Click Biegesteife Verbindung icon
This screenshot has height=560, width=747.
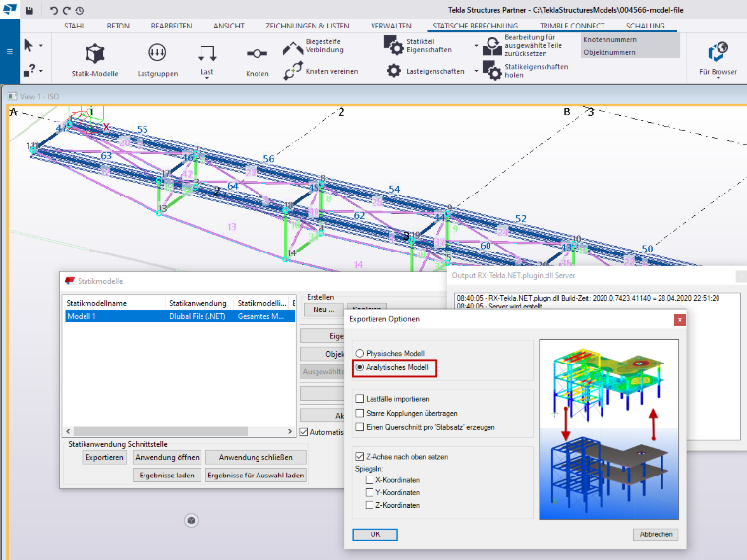tap(293, 48)
